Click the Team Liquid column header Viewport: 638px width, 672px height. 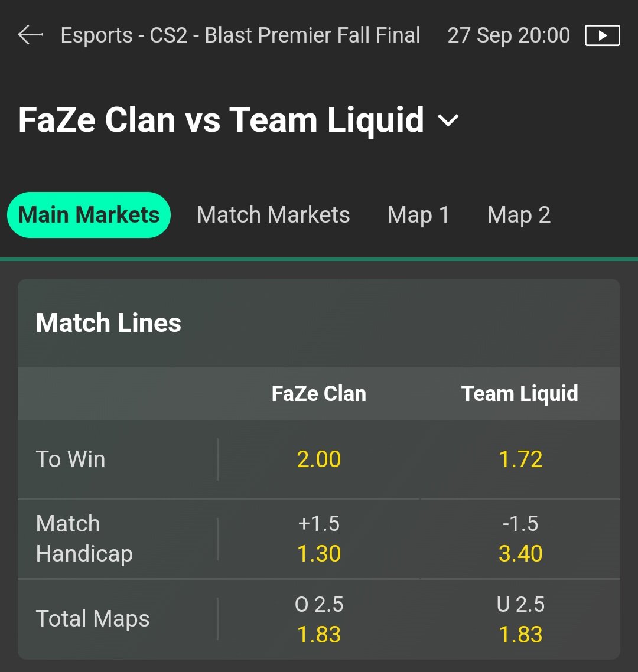pyautogui.click(x=520, y=393)
